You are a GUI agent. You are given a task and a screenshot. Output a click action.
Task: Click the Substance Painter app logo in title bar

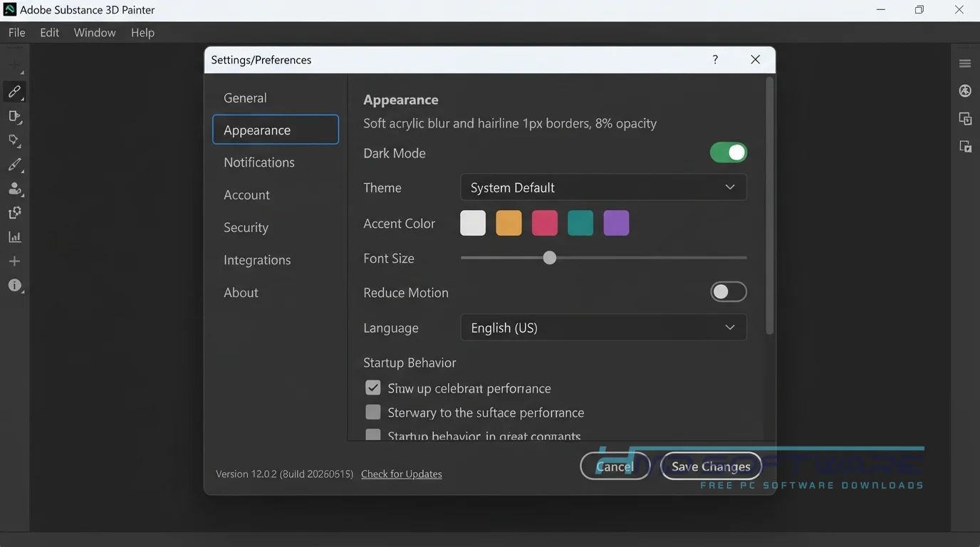pos(10,10)
